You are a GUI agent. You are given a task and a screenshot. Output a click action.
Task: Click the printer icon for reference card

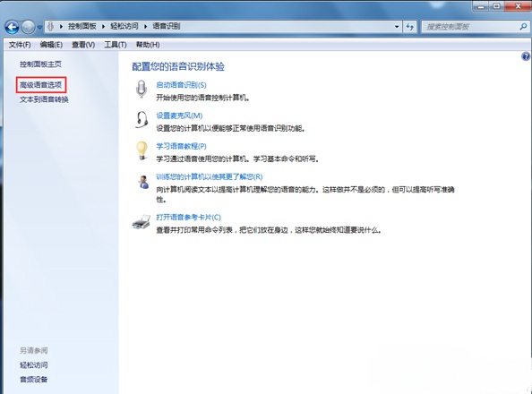142,222
